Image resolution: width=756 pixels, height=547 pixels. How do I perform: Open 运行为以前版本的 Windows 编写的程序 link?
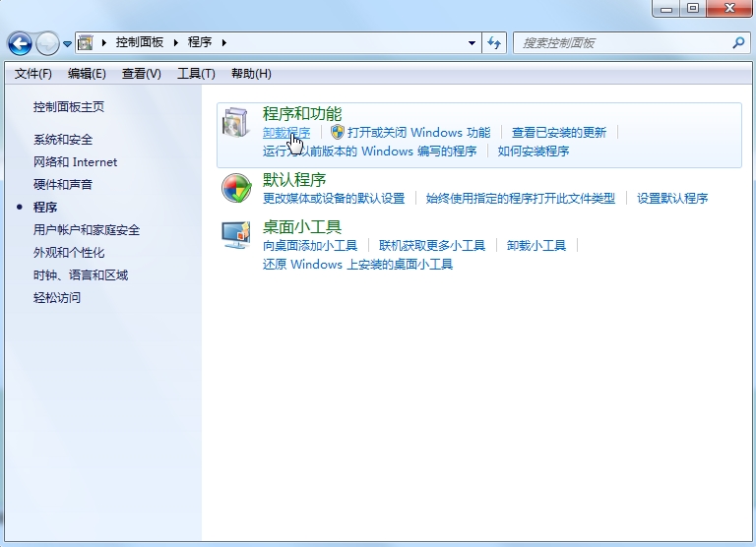click(370, 152)
